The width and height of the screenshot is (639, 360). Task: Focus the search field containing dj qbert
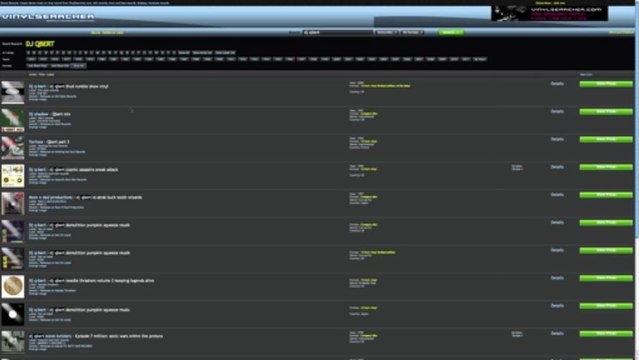tap(337, 32)
